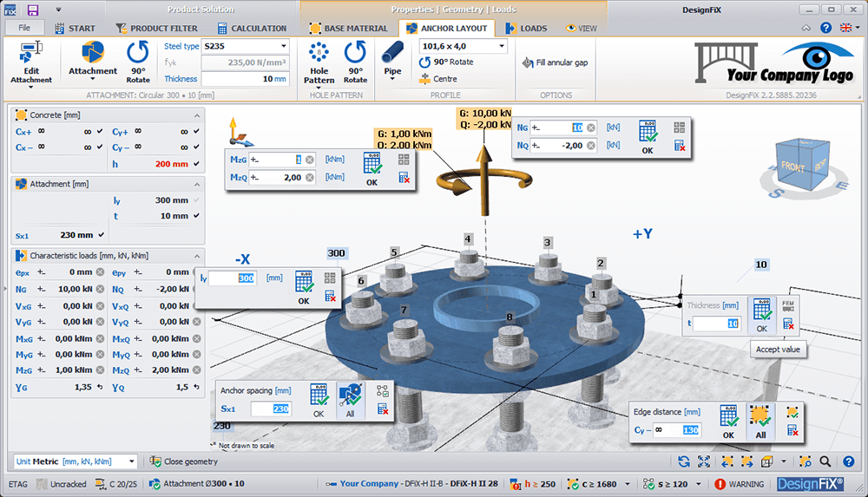Collapse the Characteristic loads panel

197,256
